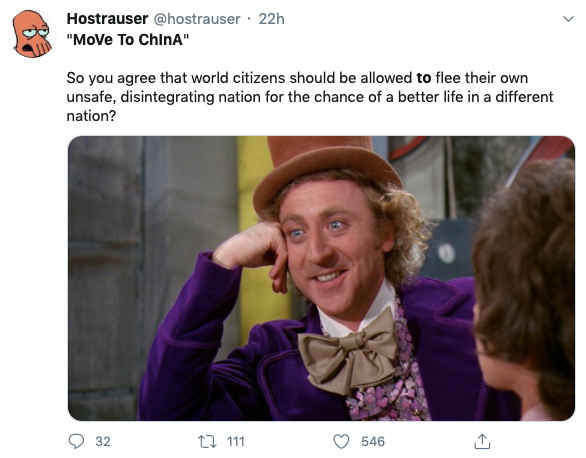The height and width of the screenshot is (458, 586).
Task: Click the tweet text starting "So you agree"
Action: pyautogui.click(x=310, y=97)
